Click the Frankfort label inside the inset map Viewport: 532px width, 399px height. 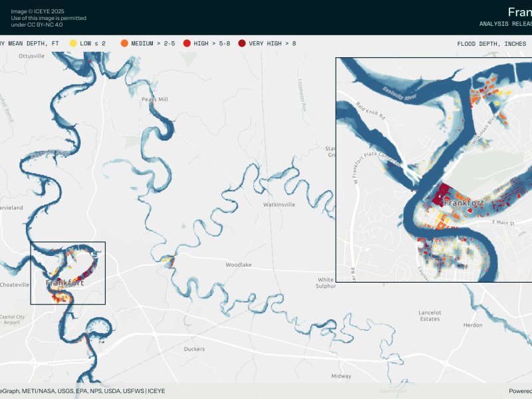pyautogui.click(x=464, y=202)
